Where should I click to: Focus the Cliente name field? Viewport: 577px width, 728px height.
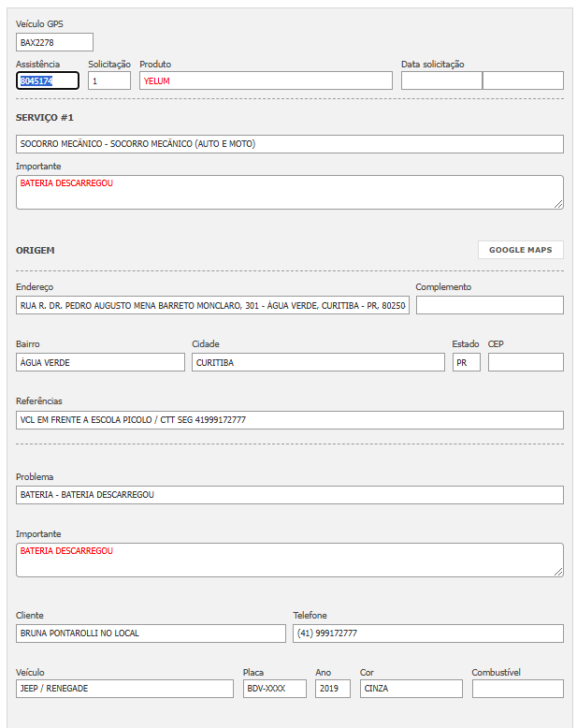[151, 633]
